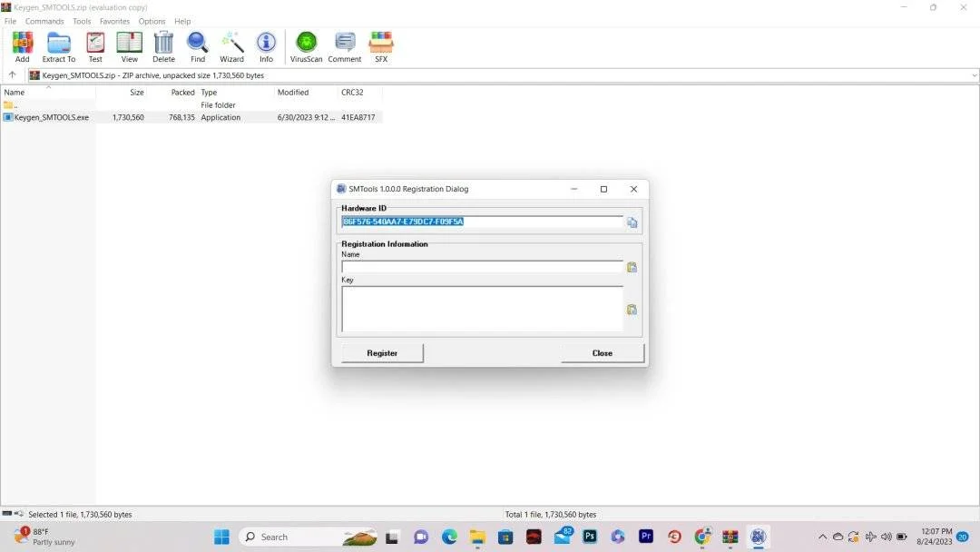Open Mail app with 82 badge
Viewport: 980px width, 552px height.
(x=563, y=536)
